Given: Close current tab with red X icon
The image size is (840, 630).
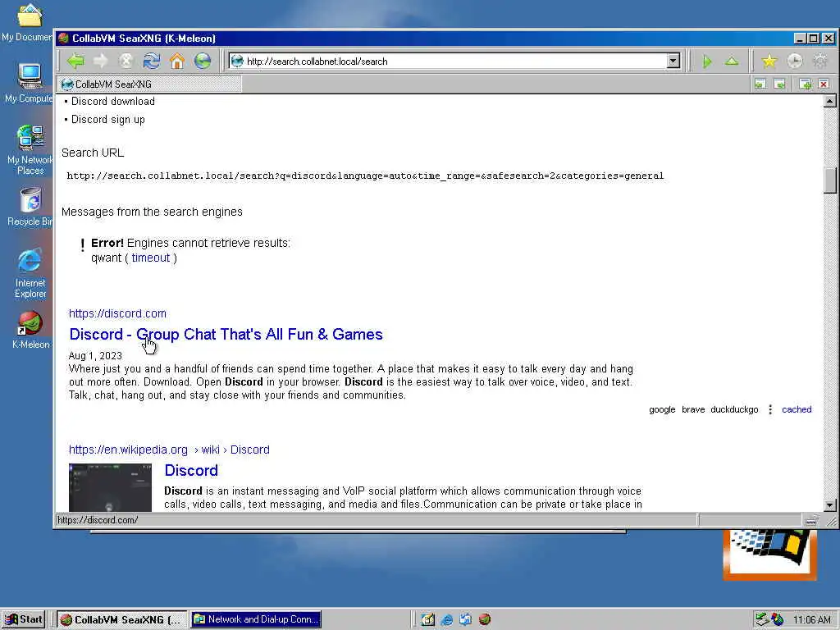Looking at the screenshot, I should click(x=824, y=84).
